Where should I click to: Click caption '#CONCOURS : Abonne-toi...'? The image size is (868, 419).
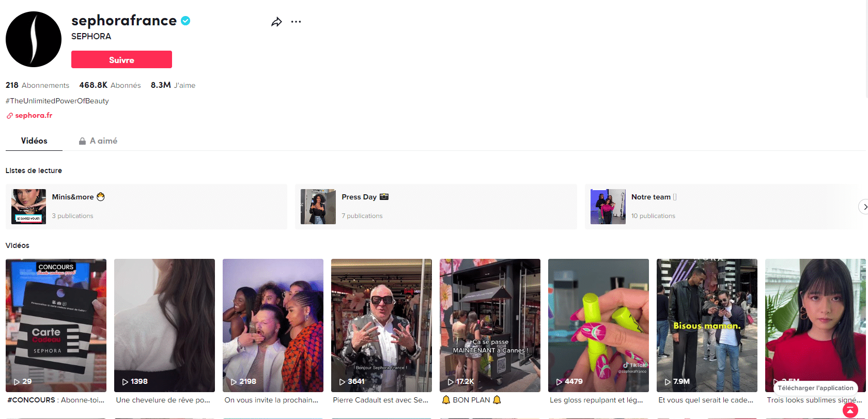pos(56,400)
